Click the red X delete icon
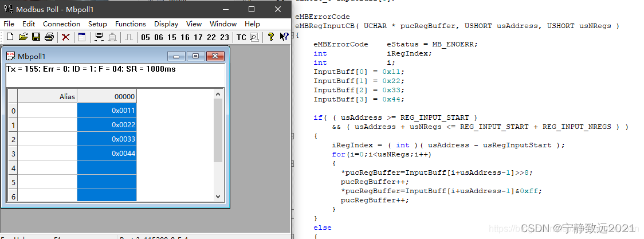The height and width of the screenshot is (239, 644). click(66, 37)
